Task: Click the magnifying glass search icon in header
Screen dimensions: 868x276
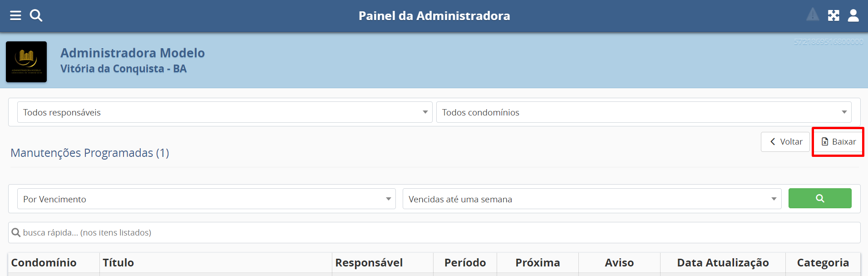Action: [36, 16]
